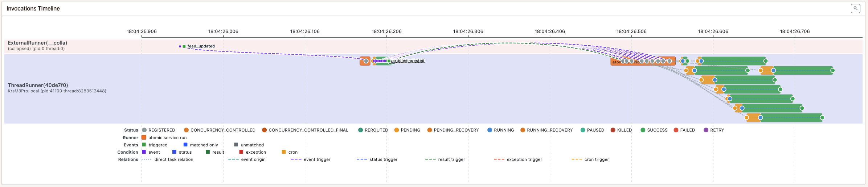The width and height of the screenshot is (868, 187).
Task: Select the small purple square before feed_updated
Action: [x=180, y=46]
